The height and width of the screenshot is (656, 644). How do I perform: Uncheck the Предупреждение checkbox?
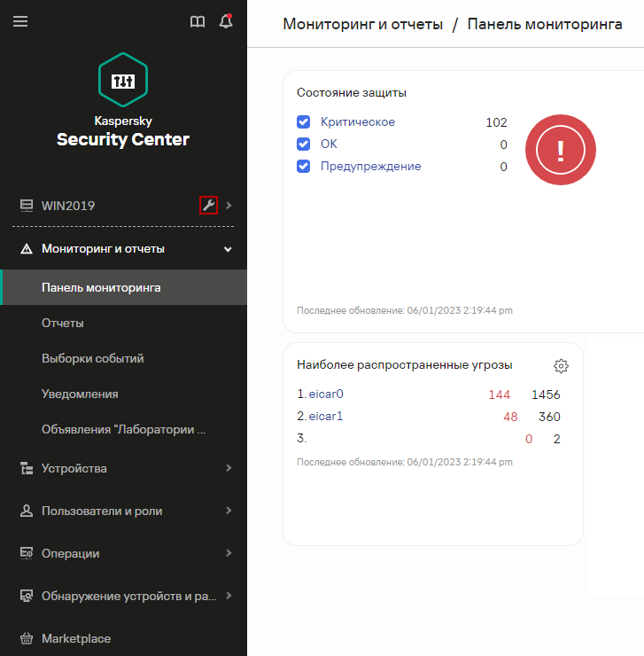coord(303,166)
